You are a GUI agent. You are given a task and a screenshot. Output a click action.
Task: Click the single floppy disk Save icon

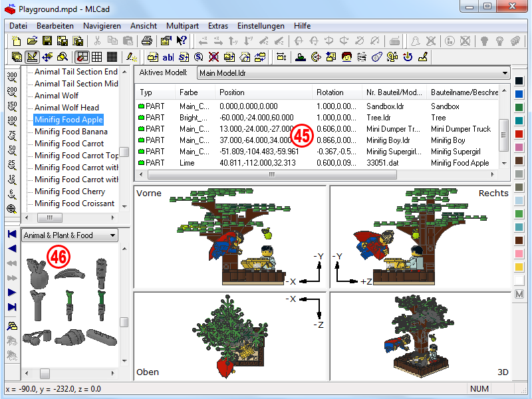click(47, 41)
